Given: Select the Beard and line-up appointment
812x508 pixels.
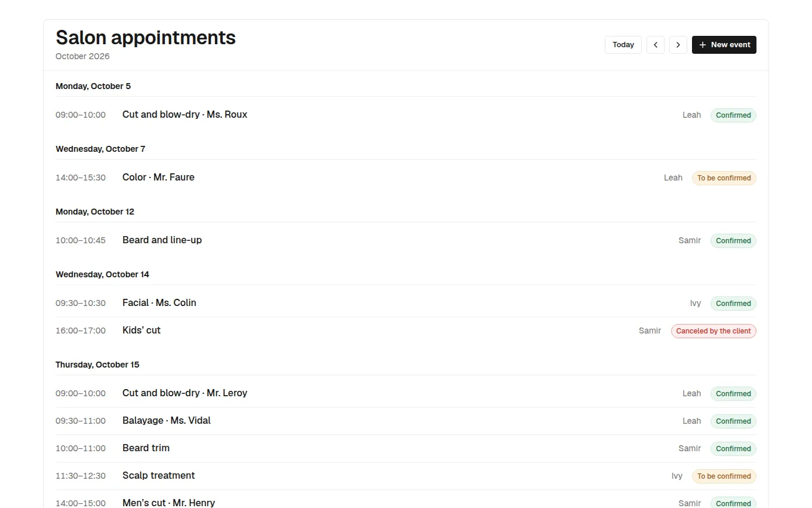Looking at the screenshot, I should point(406,240).
